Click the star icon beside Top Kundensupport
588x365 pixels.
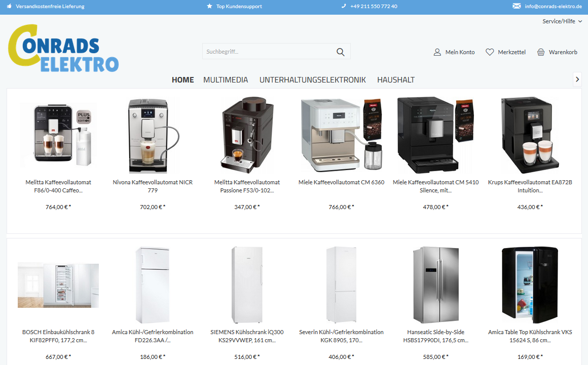[210, 7]
